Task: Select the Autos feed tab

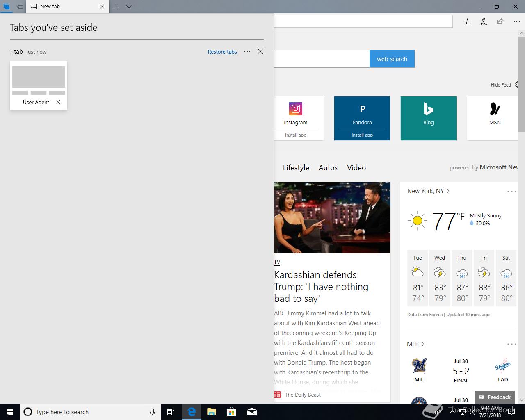Action: tap(328, 167)
